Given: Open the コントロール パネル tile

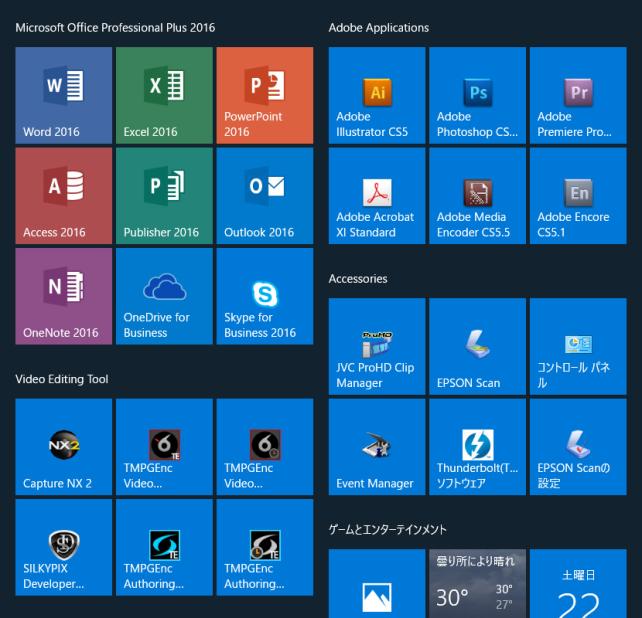Looking at the screenshot, I should click(x=578, y=346).
